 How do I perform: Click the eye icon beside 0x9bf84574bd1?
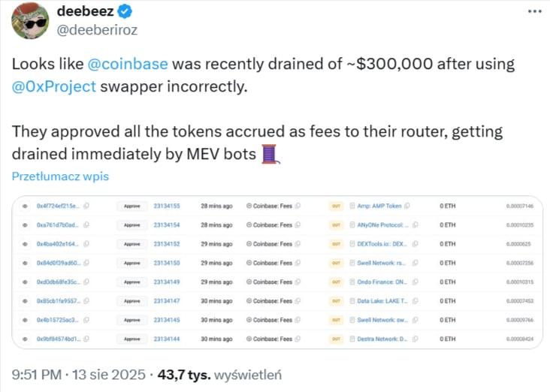click(x=24, y=339)
